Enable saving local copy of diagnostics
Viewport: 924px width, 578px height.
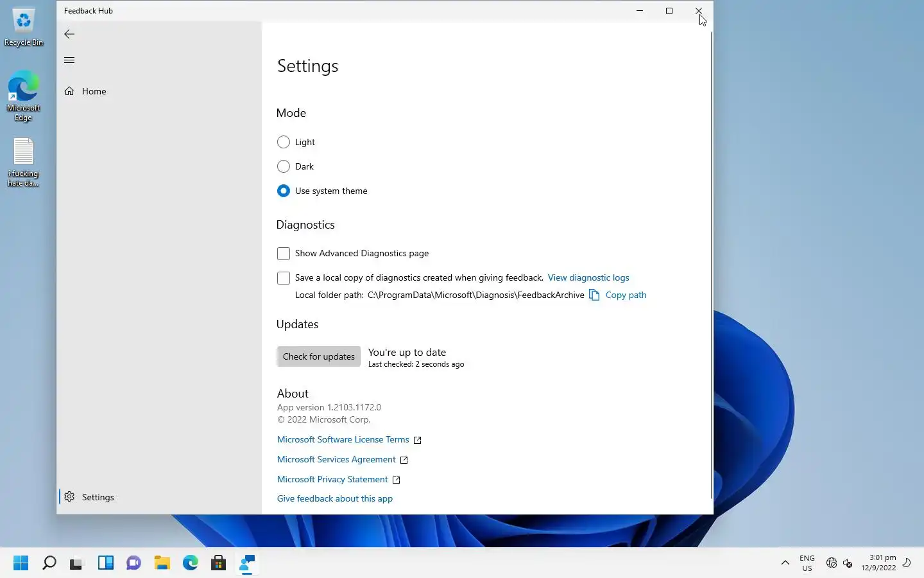pos(284,278)
